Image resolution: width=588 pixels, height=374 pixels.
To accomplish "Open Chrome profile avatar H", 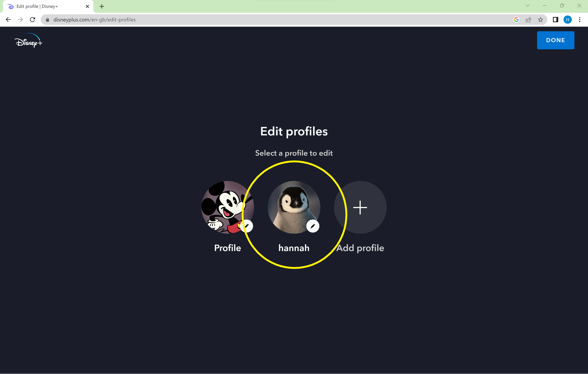I will tap(567, 20).
